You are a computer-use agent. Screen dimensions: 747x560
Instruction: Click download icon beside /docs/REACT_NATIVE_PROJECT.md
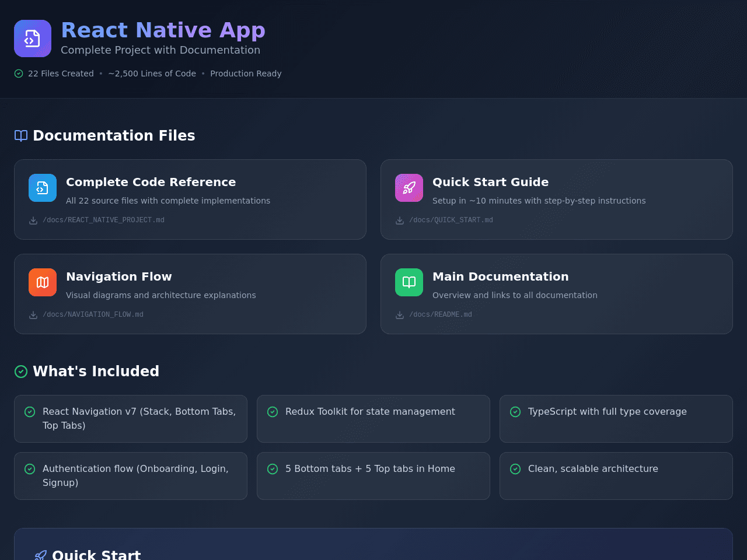33,220
